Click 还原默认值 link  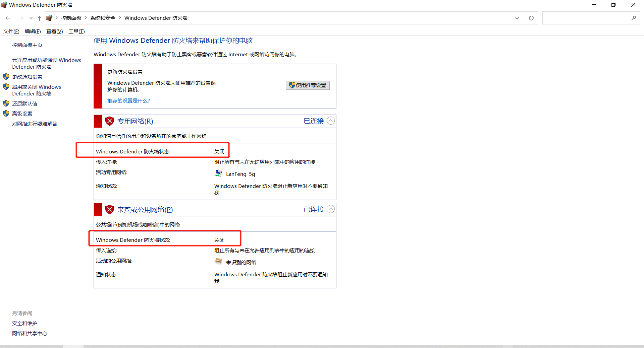25,104
